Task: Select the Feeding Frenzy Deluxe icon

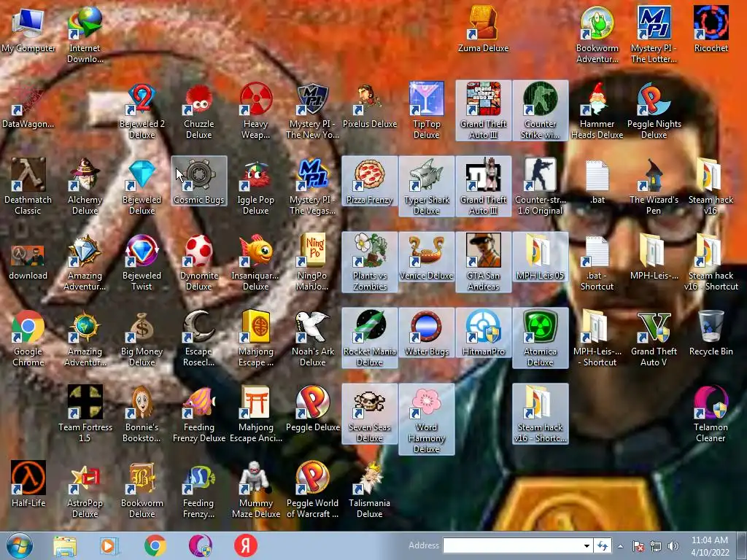Action: click(x=198, y=413)
